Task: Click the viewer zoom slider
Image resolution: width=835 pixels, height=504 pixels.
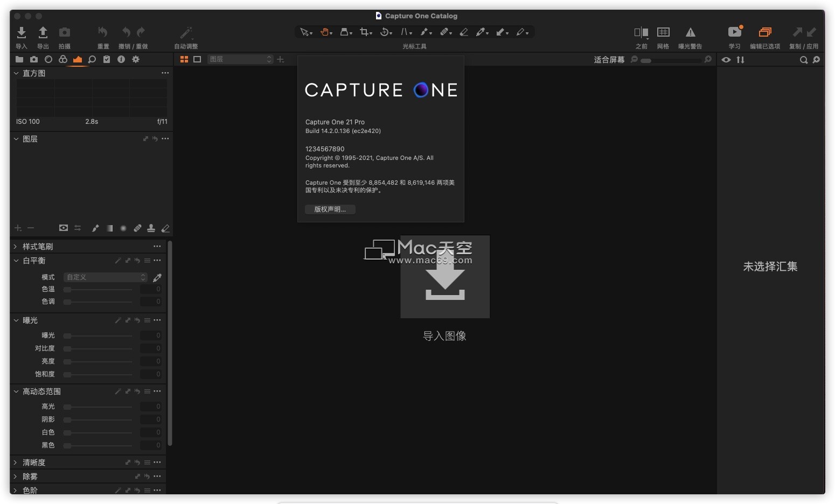Action: tap(671, 60)
